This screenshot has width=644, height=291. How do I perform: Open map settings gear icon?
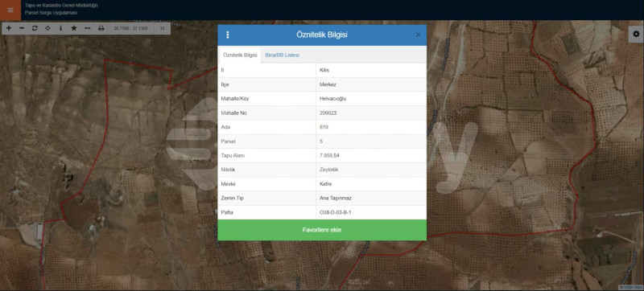(x=636, y=34)
